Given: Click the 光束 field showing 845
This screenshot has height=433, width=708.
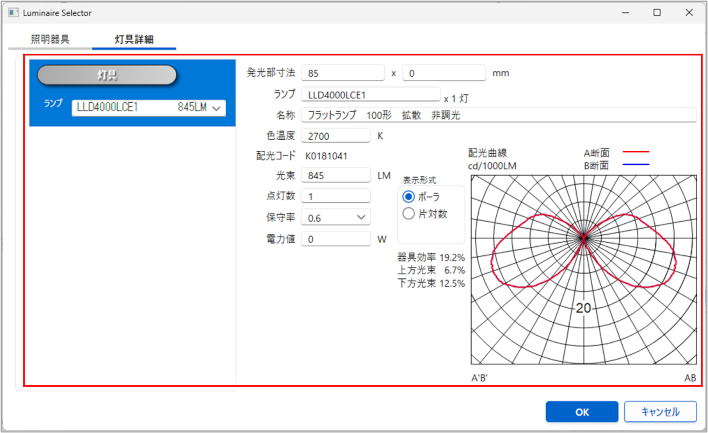Looking at the screenshot, I should pos(337,175).
